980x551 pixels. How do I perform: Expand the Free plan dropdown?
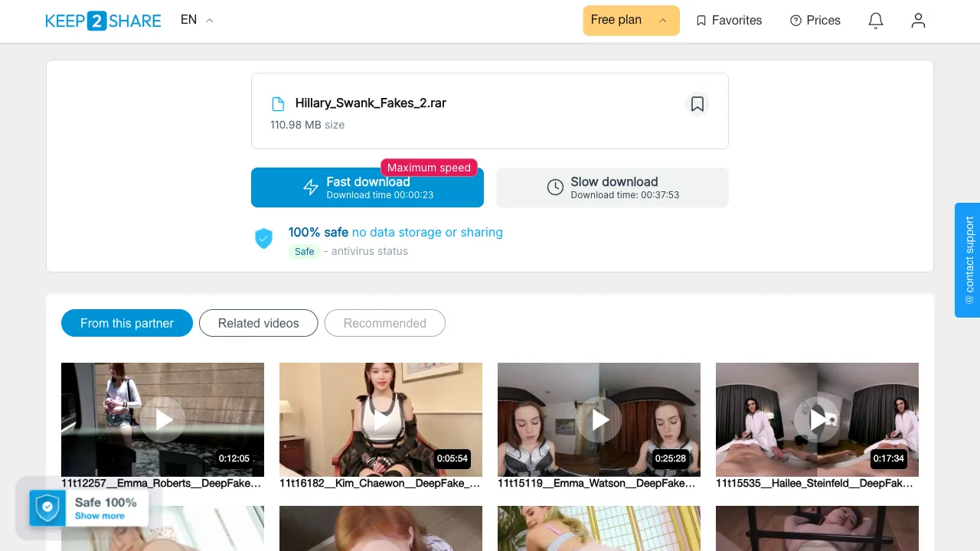click(x=631, y=20)
